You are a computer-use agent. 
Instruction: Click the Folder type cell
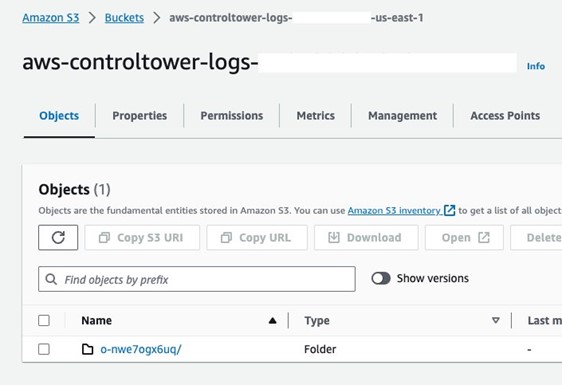pyautogui.click(x=320, y=349)
